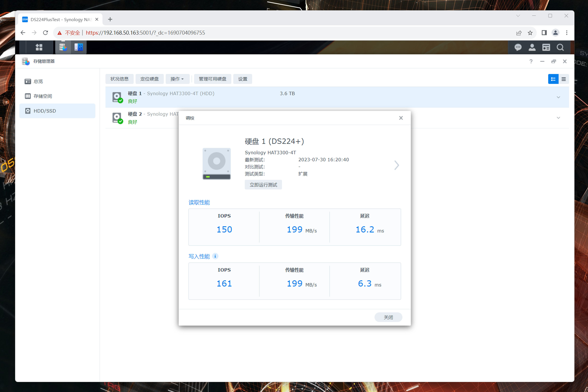Click DSM search magnifier icon
Screen dimensions: 588x392
pos(560,47)
